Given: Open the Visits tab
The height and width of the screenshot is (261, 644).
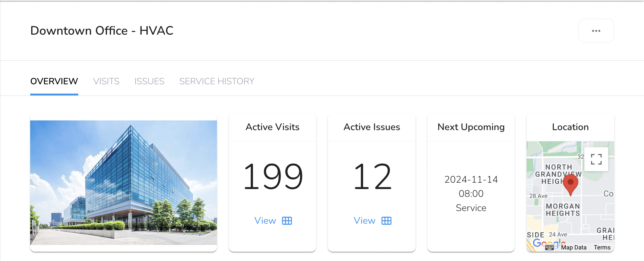Looking at the screenshot, I should click(106, 81).
